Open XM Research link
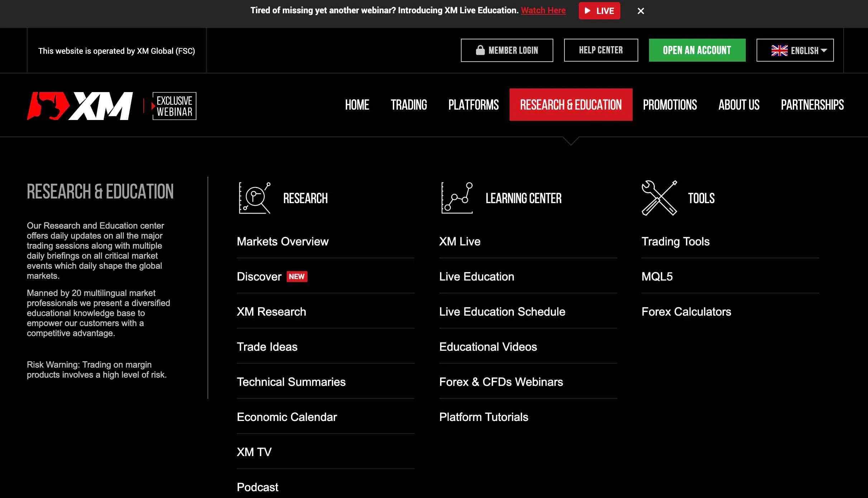The image size is (868, 498). (x=271, y=312)
